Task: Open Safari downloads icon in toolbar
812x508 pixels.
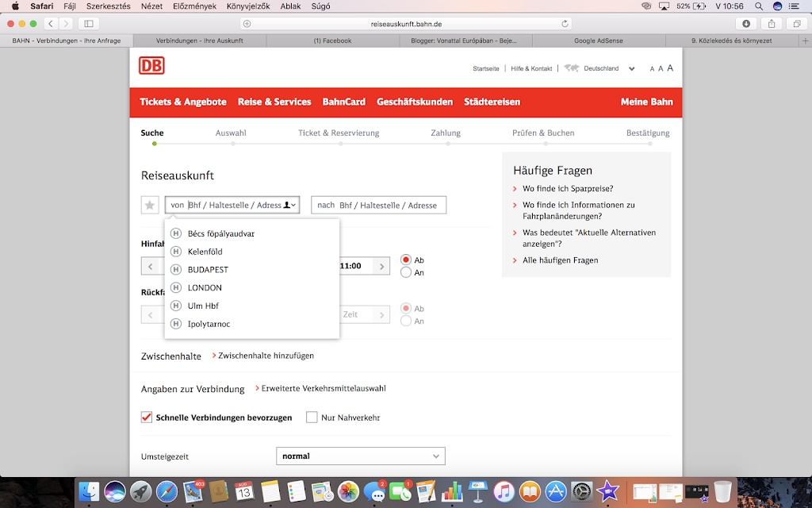Action: [x=746, y=24]
